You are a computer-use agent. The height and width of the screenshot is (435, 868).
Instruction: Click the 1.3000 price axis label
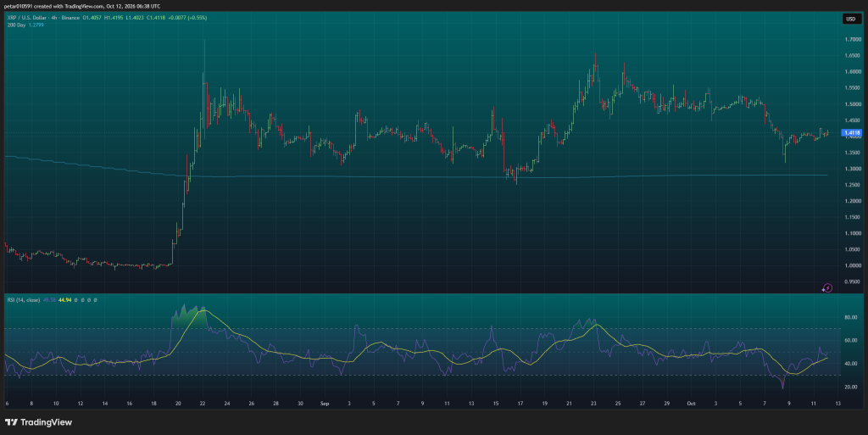tap(853, 169)
